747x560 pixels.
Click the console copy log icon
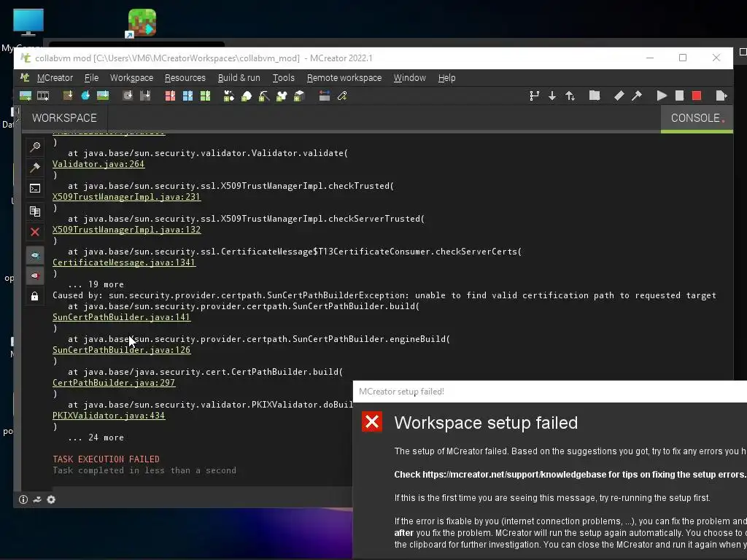tap(35, 211)
